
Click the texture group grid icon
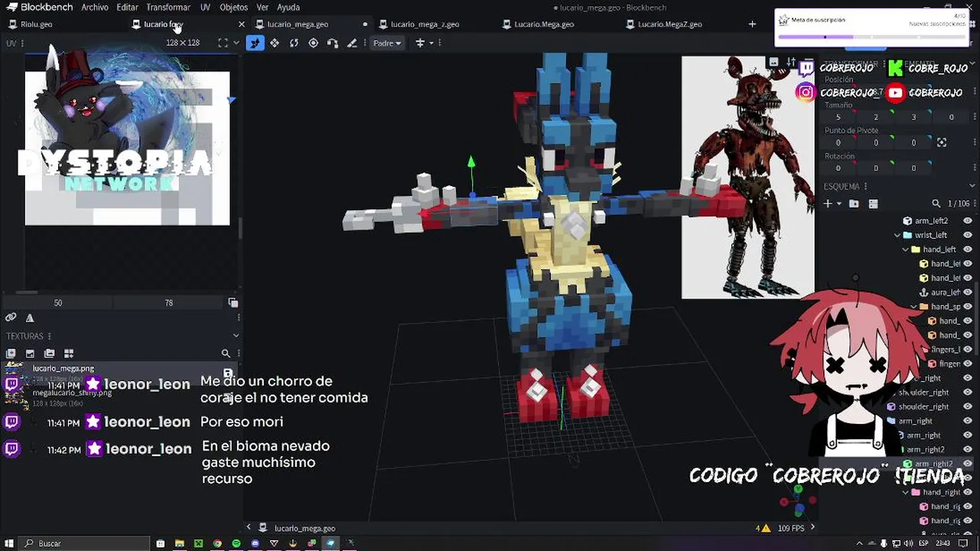tap(68, 354)
